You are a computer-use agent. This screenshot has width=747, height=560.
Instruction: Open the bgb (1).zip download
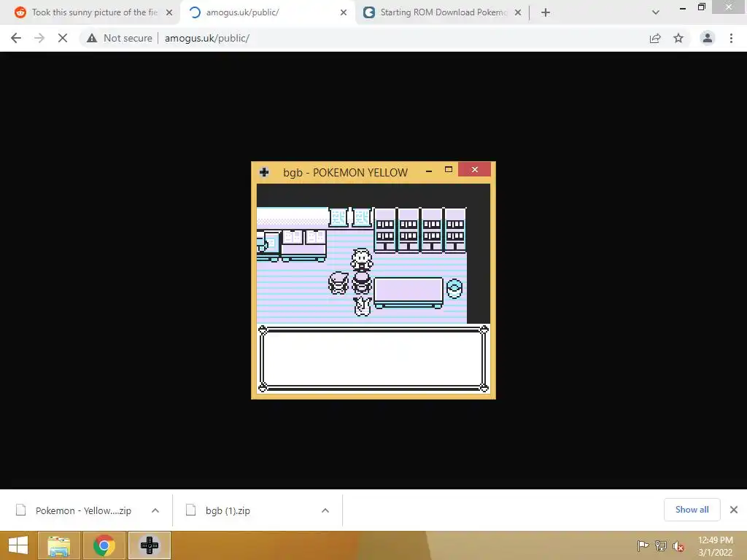[x=228, y=510]
